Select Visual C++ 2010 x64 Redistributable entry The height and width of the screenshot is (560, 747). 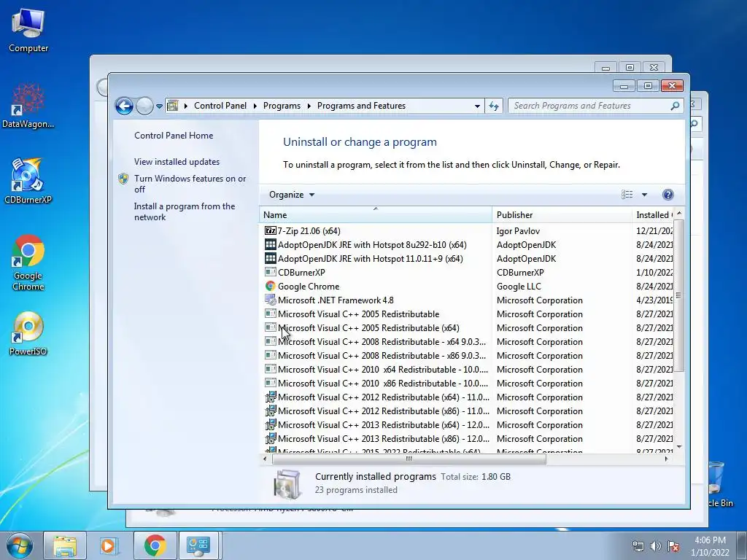click(x=382, y=370)
